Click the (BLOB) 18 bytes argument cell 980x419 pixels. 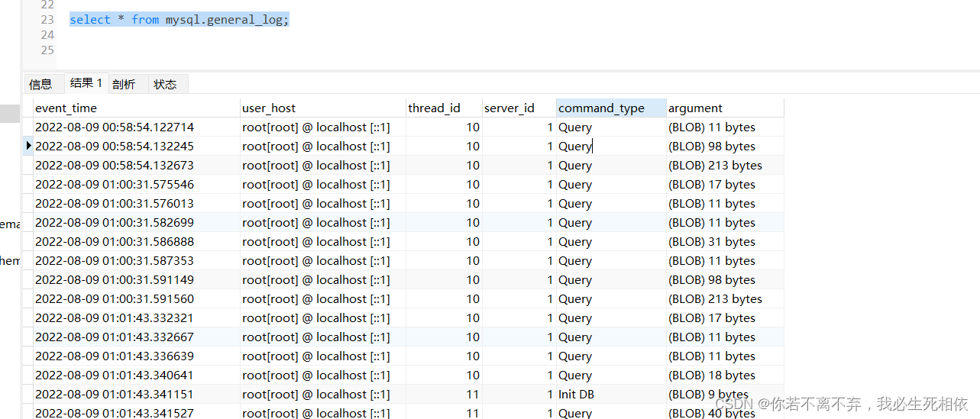point(725,375)
